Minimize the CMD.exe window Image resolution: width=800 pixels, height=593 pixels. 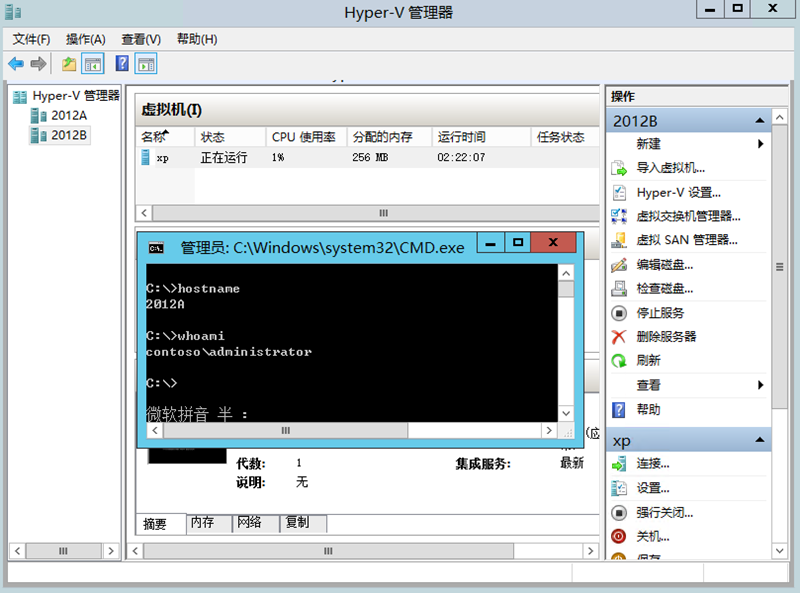(491, 243)
